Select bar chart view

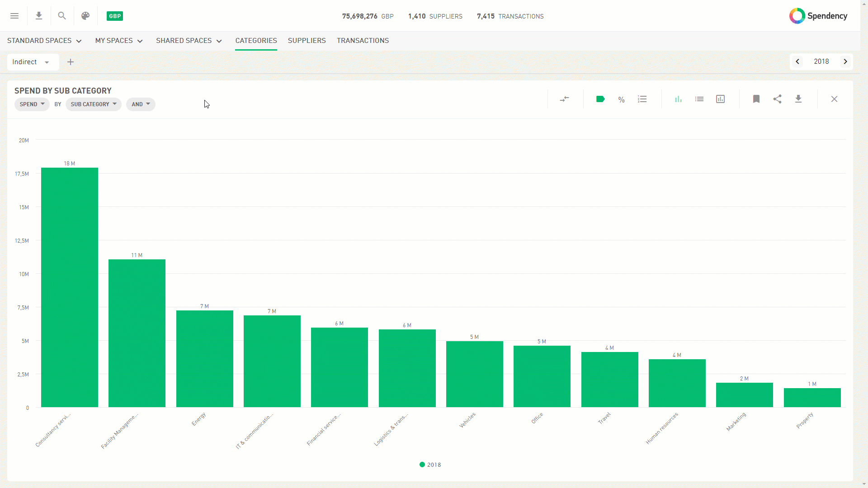pyautogui.click(x=678, y=99)
